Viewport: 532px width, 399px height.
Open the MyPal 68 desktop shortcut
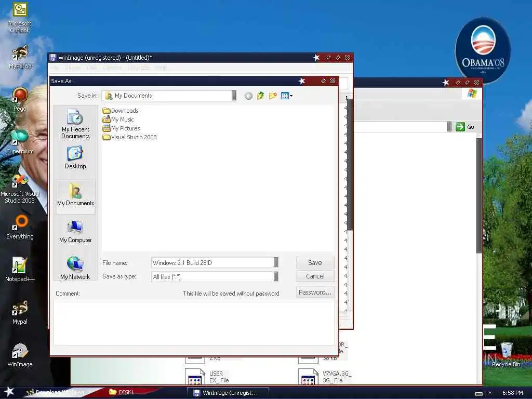(20, 57)
